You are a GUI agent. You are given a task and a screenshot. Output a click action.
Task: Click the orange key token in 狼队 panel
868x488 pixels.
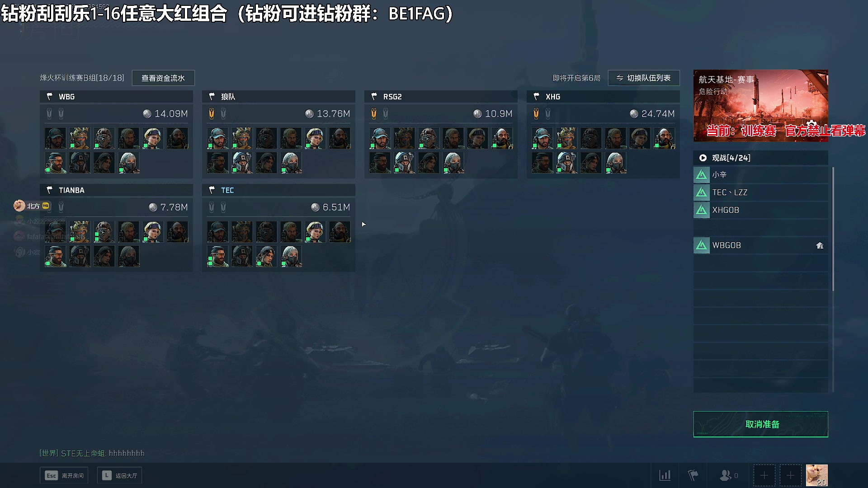(x=212, y=114)
